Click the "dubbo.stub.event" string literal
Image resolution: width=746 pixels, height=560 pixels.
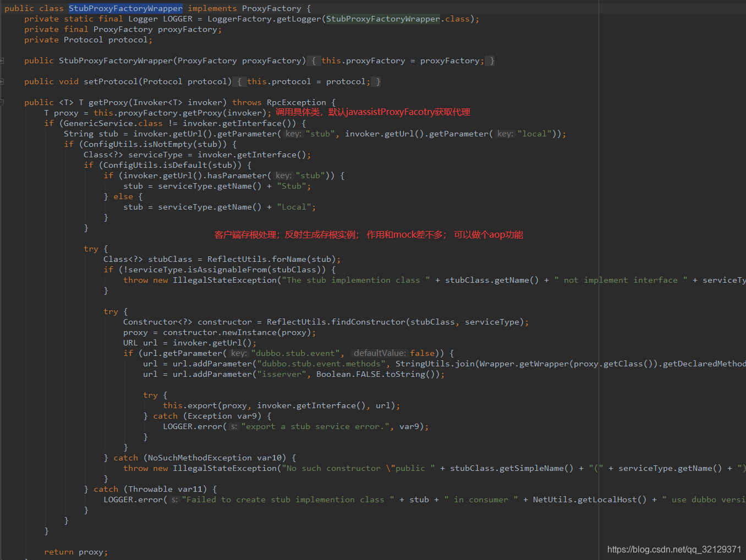click(x=296, y=353)
